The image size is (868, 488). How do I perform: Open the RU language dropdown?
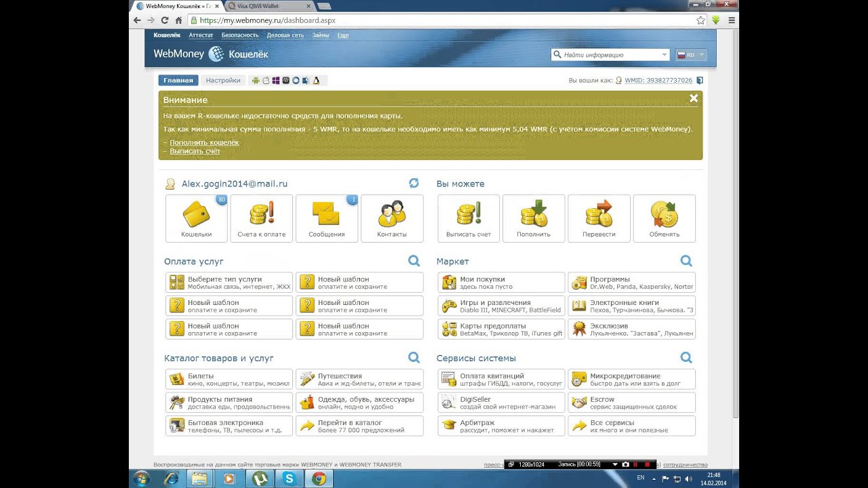coord(691,55)
